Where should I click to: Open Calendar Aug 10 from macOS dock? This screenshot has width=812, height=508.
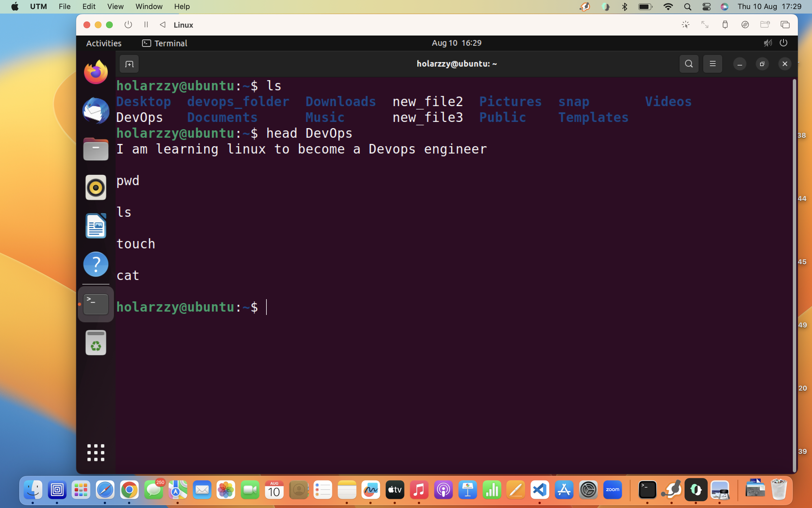click(x=274, y=490)
